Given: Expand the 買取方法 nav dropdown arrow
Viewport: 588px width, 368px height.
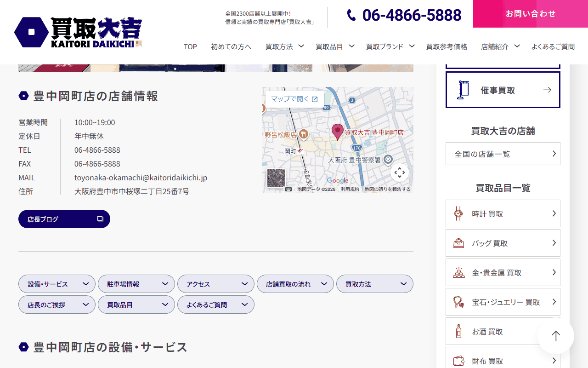Looking at the screenshot, I should [301, 46].
